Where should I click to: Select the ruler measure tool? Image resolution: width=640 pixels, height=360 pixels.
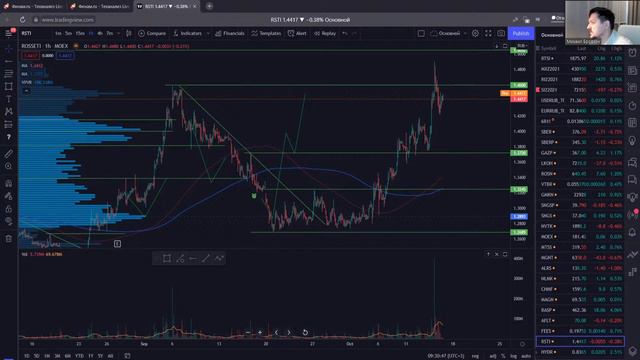coord(8,153)
